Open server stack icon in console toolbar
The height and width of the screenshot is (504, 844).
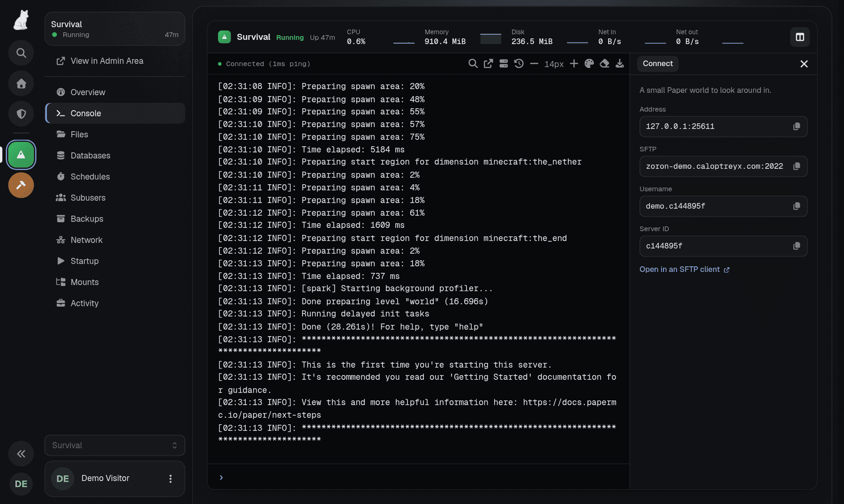point(504,64)
